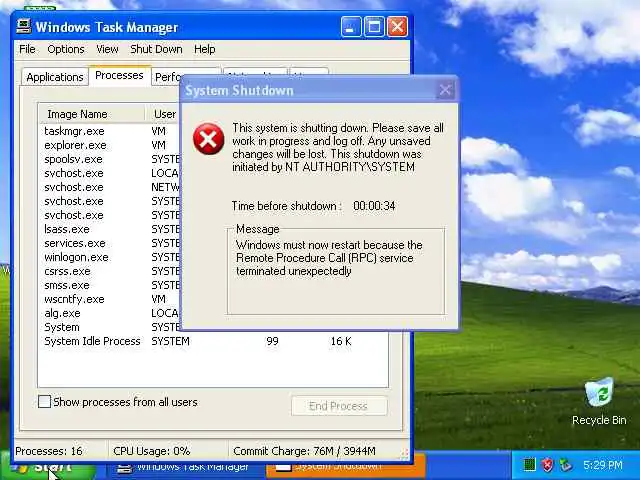Select the taskmgr.exe process row
The width and height of the screenshot is (640, 480).
(x=110, y=131)
